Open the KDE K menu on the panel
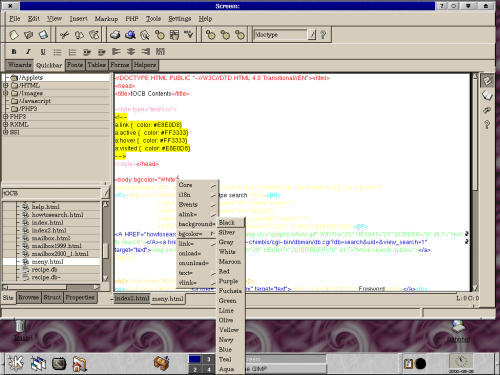Image resolution: width=500 pixels, height=375 pixels. (x=16, y=363)
